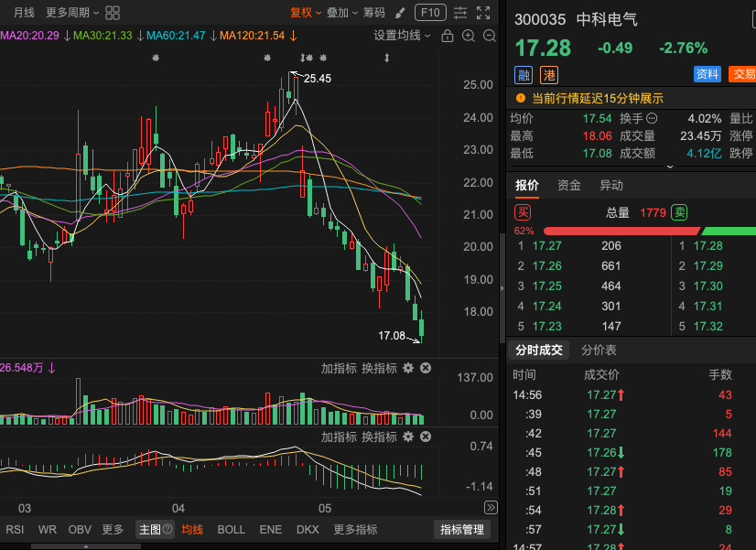Select the 月线 monthly period
This screenshot has height=550, width=756.
(x=24, y=13)
